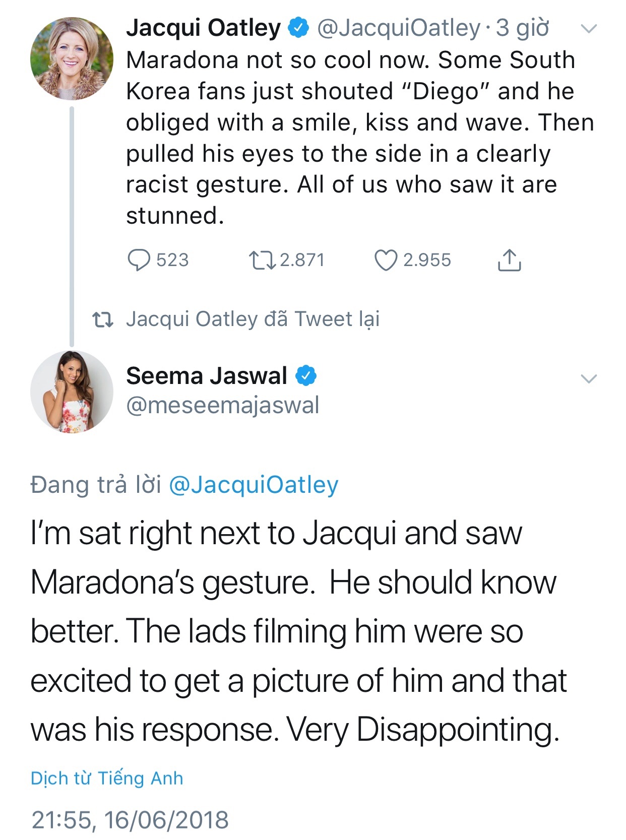Click the 21:55, 16/06/2018 timestamp
The width and height of the screenshot is (626, 840).
coord(130,820)
